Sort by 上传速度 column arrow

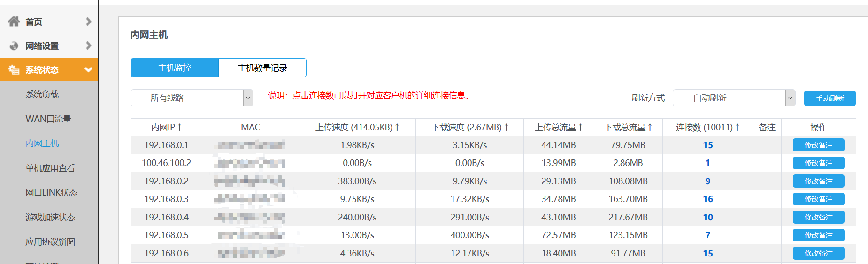397,127
